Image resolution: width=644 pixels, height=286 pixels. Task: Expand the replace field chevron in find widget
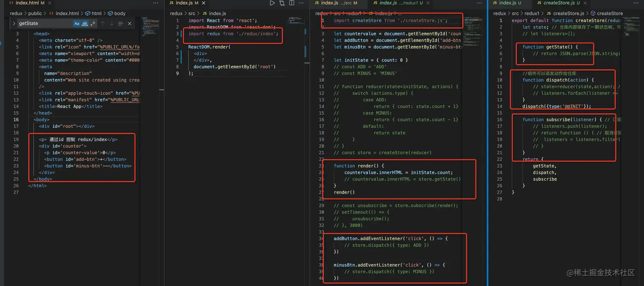[14, 23]
